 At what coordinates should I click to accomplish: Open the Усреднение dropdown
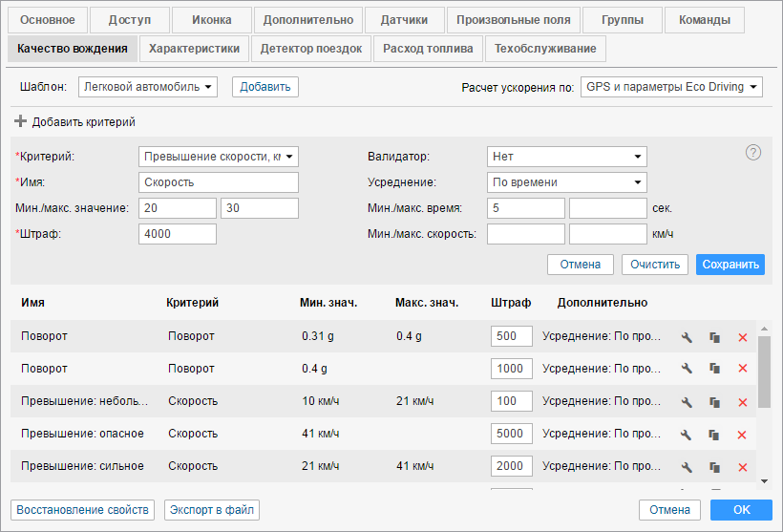pos(566,182)
